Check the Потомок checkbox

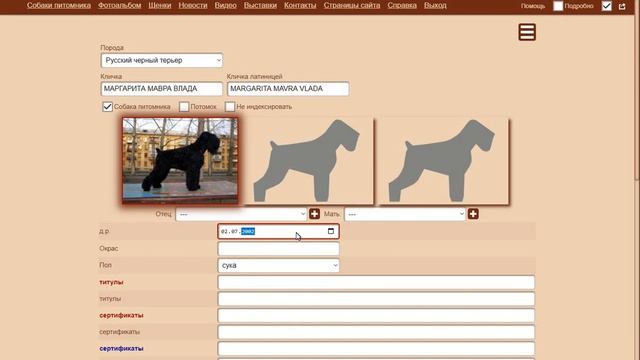click(184, 107)
